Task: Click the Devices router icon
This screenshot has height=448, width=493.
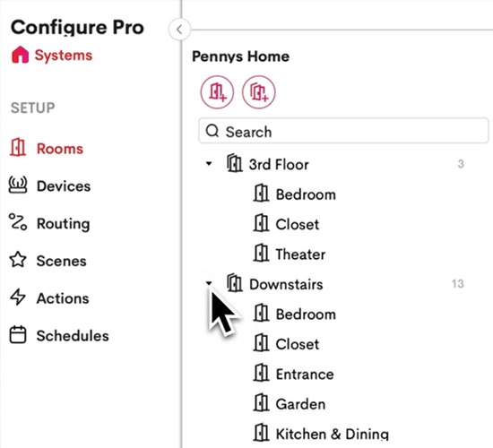Action: pyautogui.click(x=18, y=185)
